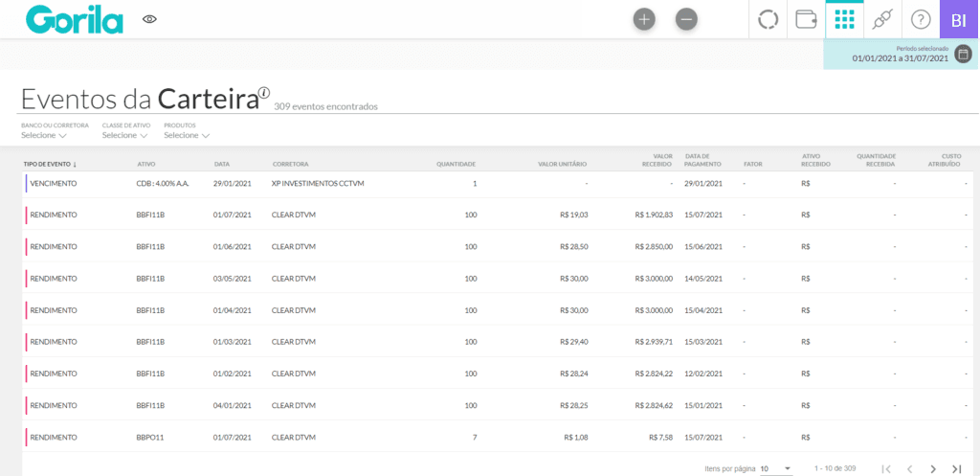Click value R$ 1.902,83
The image size is (980, 476).
(x=653, y=215)
